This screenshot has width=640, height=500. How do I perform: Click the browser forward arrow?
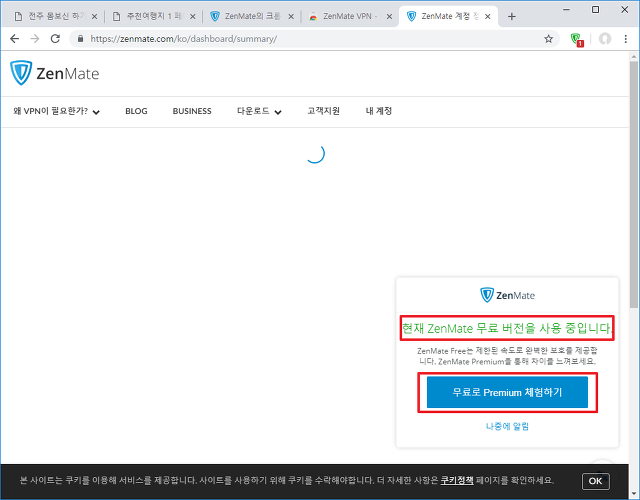point(35,39)
